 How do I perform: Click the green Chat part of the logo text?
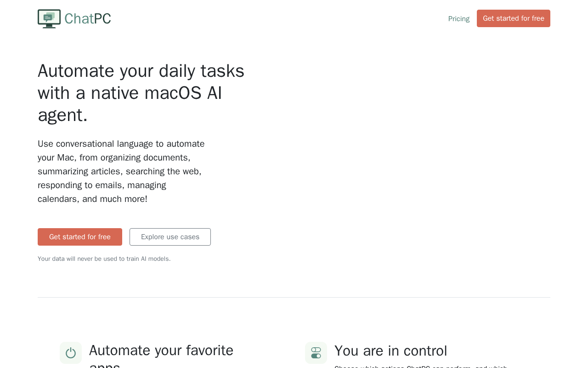79,19
